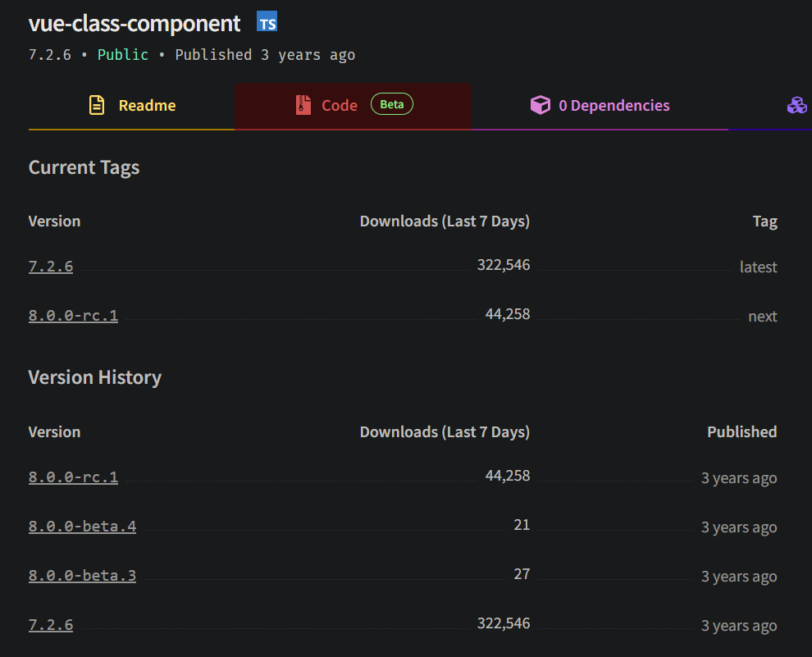Open version 8.0.0-rc.1 under Current Tags
This screenshot has width=812, height=657.
pyautogui.click(x=73, y=315)
